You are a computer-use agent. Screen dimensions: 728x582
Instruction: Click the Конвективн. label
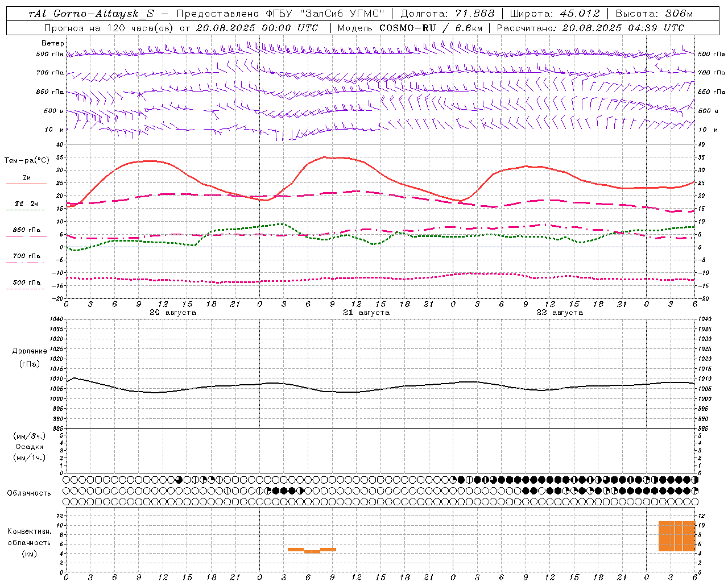30,531
